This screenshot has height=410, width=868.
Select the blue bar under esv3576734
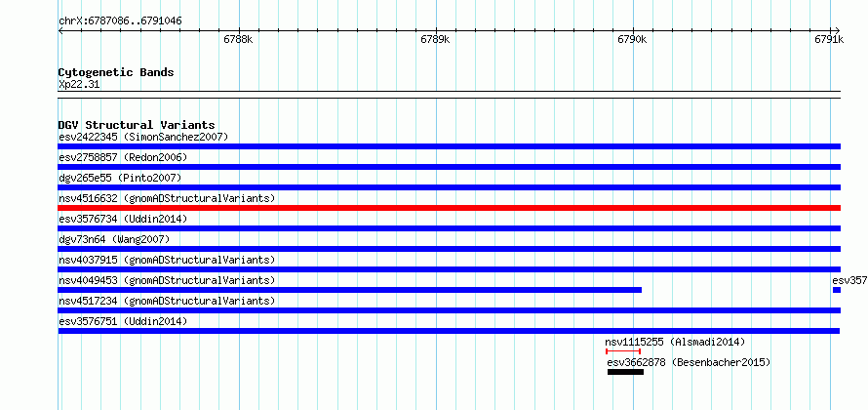tap(450, 228)
